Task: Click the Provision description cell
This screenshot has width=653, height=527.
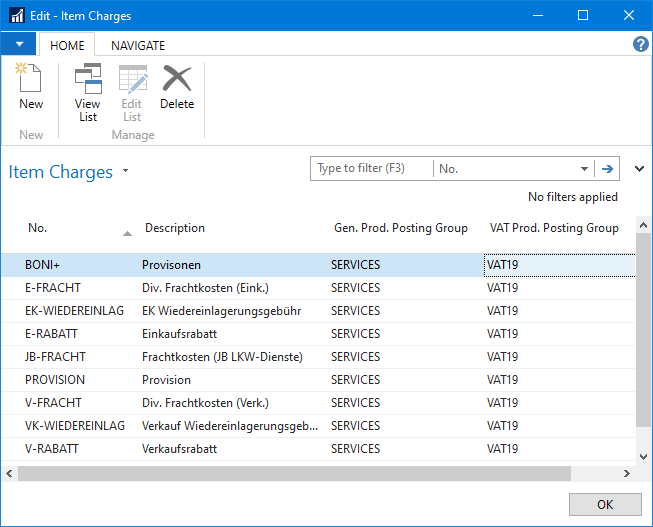Action: click(x=166, y=380)
